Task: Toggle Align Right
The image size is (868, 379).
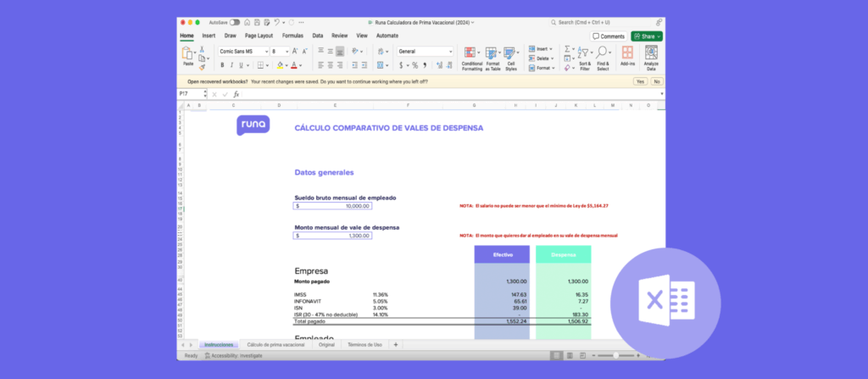Action: (340, 65)
